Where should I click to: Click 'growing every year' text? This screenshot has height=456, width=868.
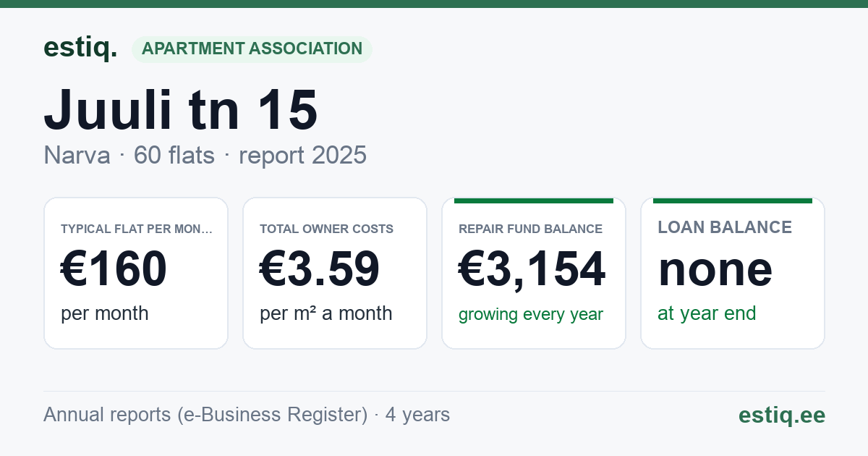coord(531,314)
